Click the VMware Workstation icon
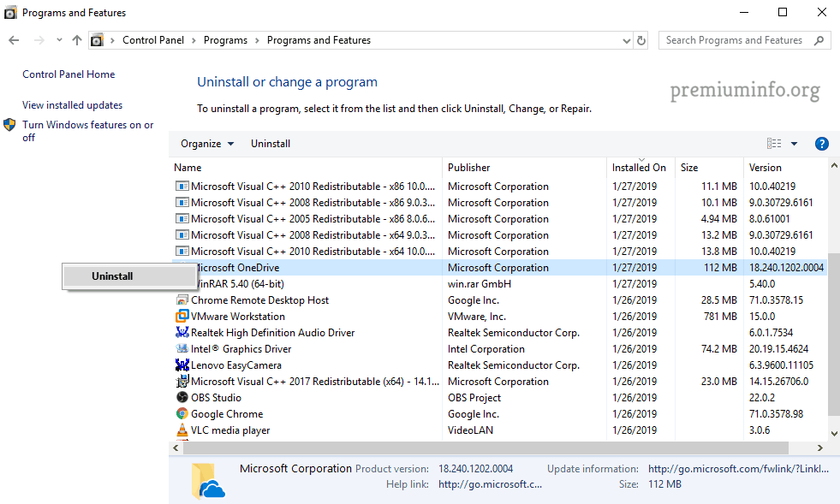The width and height of the screenshot is (840, 504). [x=182, y=316]
